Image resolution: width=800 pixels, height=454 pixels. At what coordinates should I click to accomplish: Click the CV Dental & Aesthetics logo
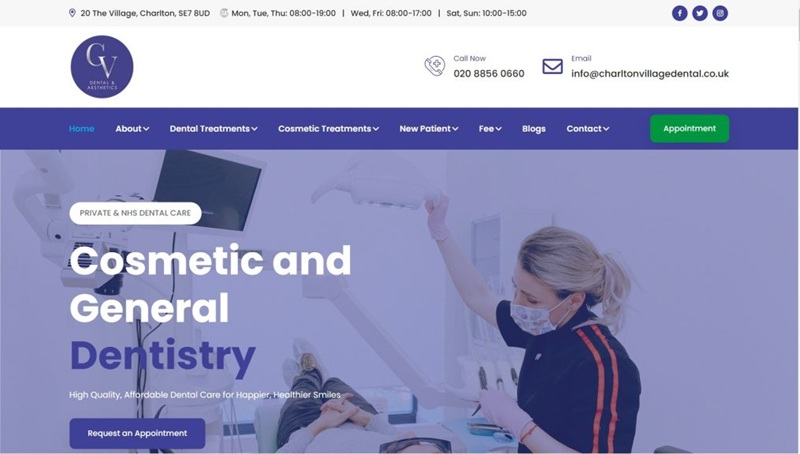tap(102, 67)
